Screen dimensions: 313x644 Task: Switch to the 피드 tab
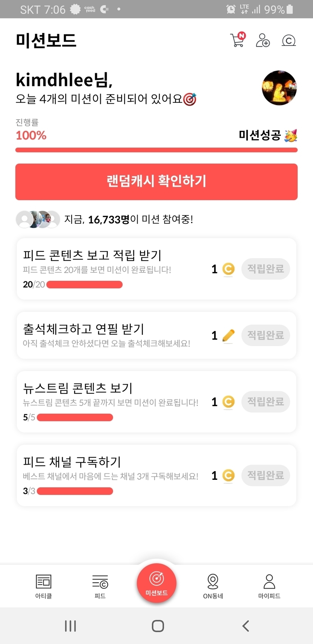point(100,586)
